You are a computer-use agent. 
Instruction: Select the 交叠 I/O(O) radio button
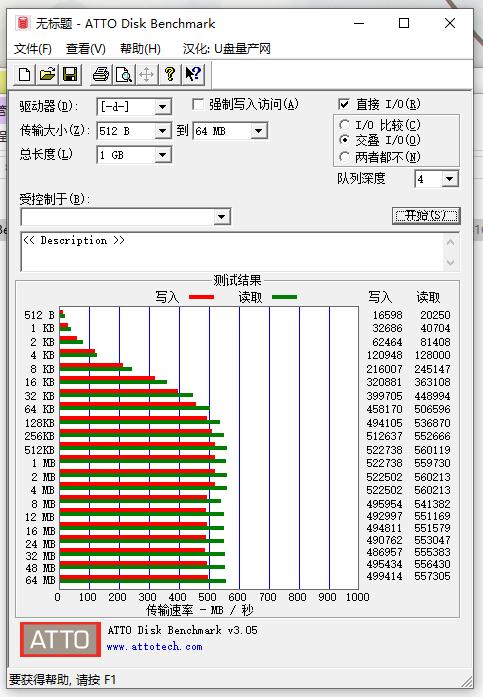click(x=344, y=140)
